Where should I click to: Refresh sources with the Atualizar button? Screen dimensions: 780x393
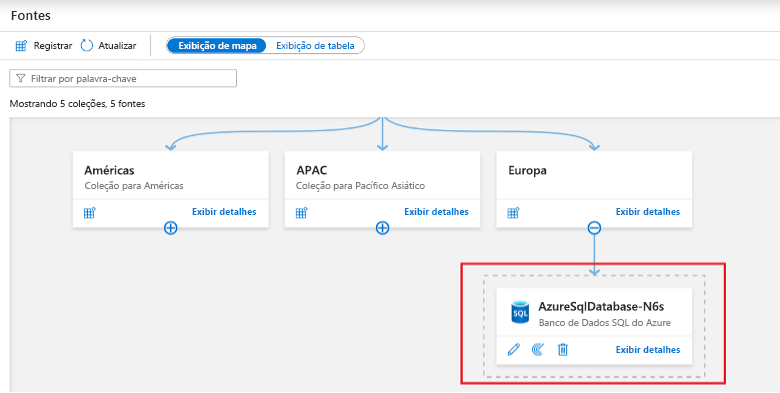click(x=108, y=46)
